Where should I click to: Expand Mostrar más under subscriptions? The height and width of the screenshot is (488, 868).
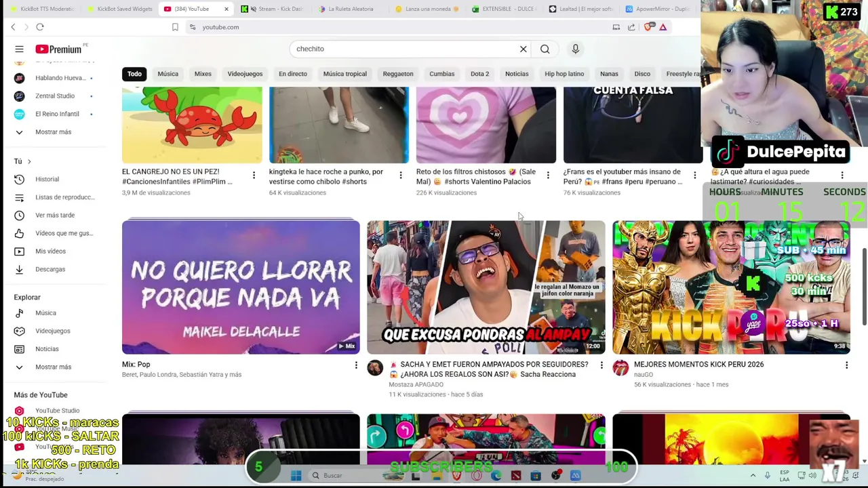coord(54,132)
